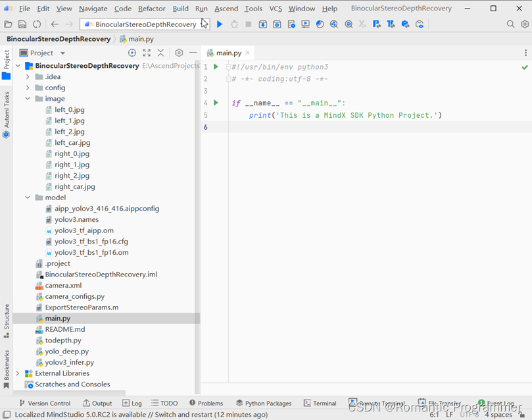Click status bar tool-window toggle square icon
The image size is (532, 420).
(7, 415)
